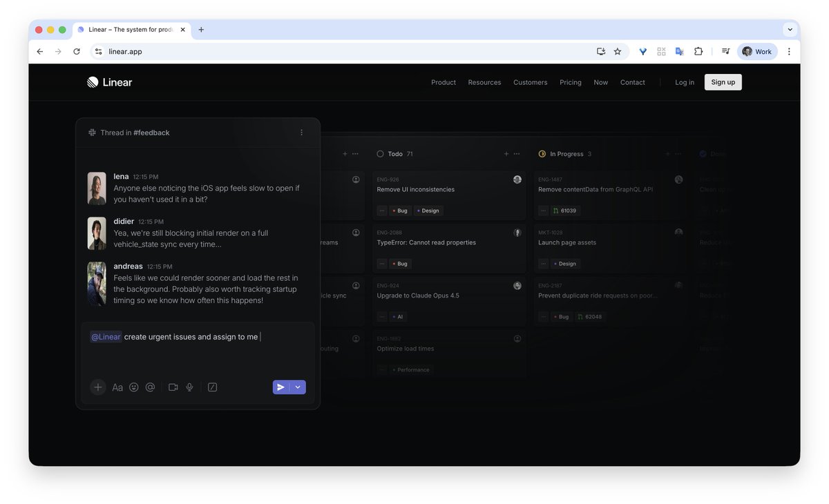Open the emoji picker
829x504 pixels.
(134, 387)
